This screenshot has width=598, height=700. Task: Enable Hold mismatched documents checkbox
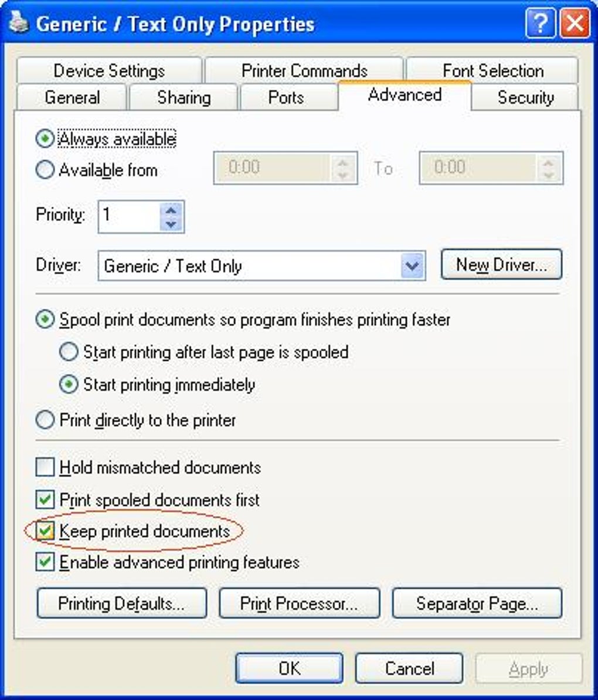pyautogui.click(x=45, y=467)
